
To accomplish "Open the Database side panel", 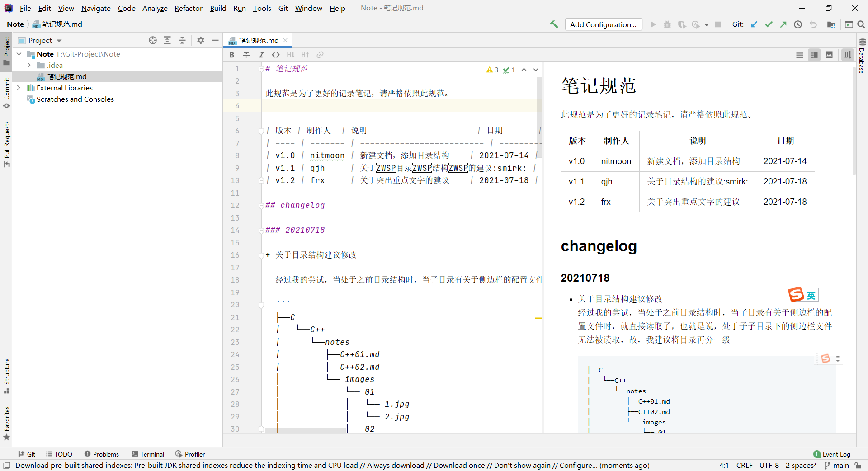I will pyautogui.click(x=862, y=56).
